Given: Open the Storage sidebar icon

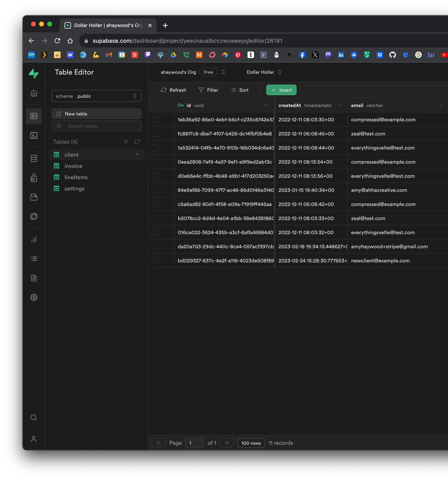Looking at the screenshot, I should coord(34,197).
